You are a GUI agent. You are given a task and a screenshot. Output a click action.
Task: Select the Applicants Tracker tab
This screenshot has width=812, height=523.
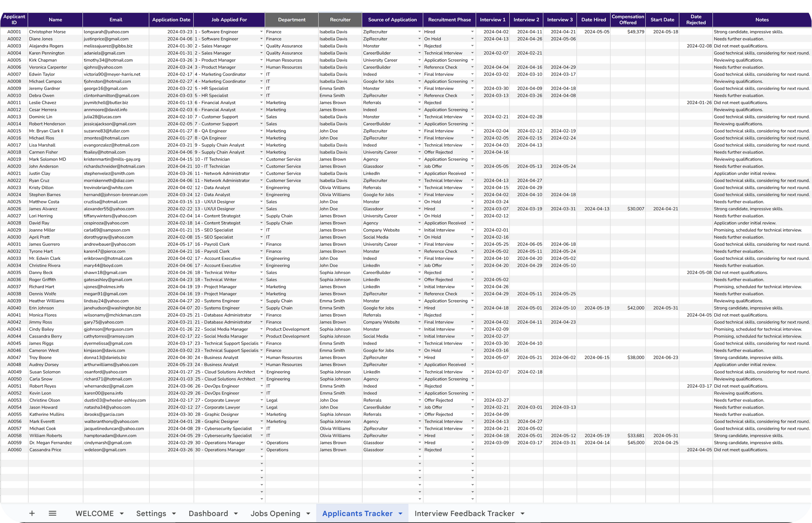[x=357, y=514]
